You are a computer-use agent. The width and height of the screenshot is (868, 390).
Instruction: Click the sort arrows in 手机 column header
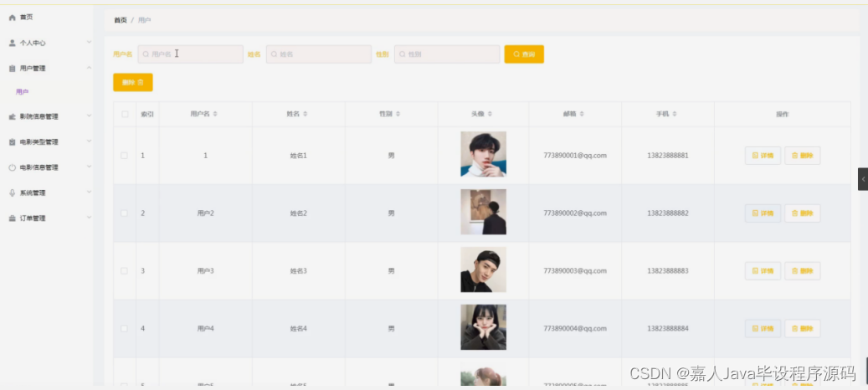(675, 114)
